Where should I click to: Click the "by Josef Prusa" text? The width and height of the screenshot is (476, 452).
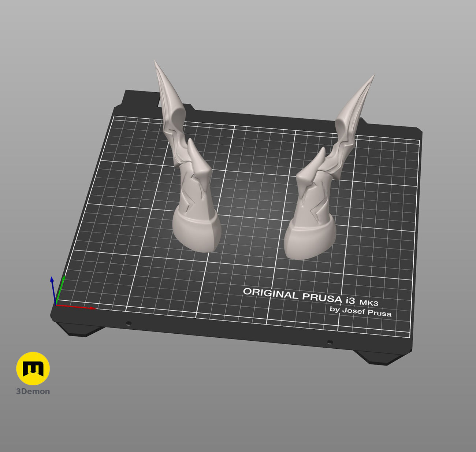point(360,312)
